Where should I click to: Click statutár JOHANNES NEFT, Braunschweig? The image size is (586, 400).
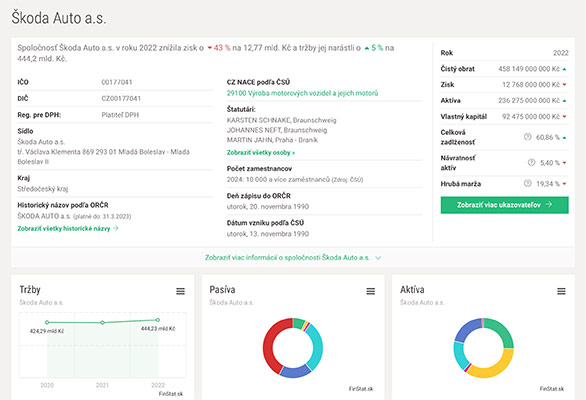pyautogui.click(x=277, y=130)
